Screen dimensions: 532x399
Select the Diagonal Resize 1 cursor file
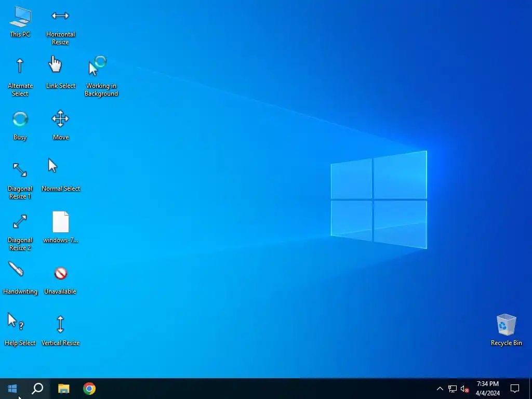pyautogui.click(x=20, y=180)
